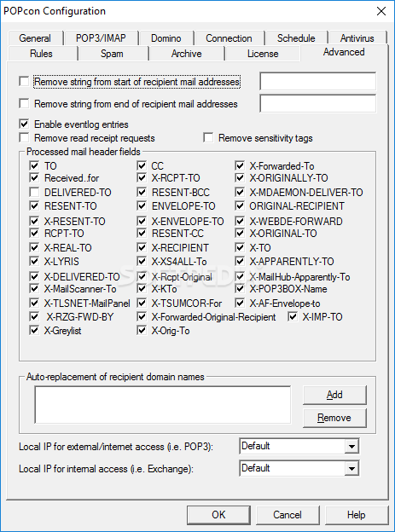Uncheck the X-REAL-TO field
The height and width of the screenshot is (532, 395).
[34, 248]
